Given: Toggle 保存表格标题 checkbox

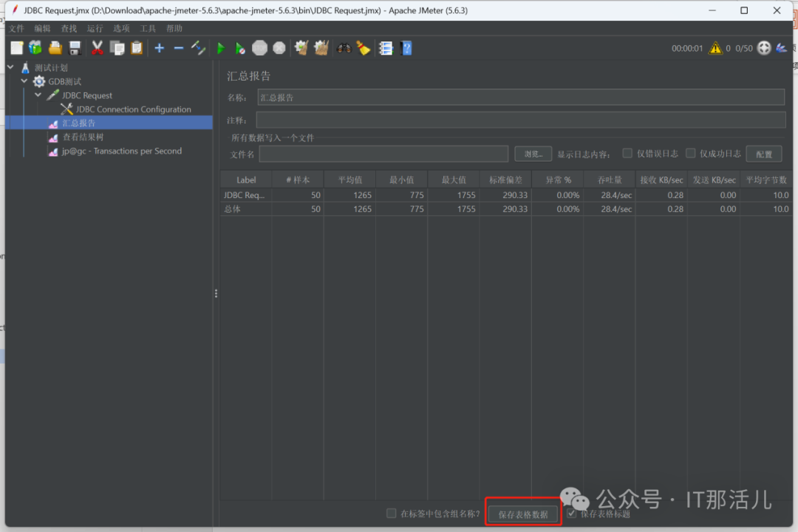Looking at the screenshot, I should [571, 514].
